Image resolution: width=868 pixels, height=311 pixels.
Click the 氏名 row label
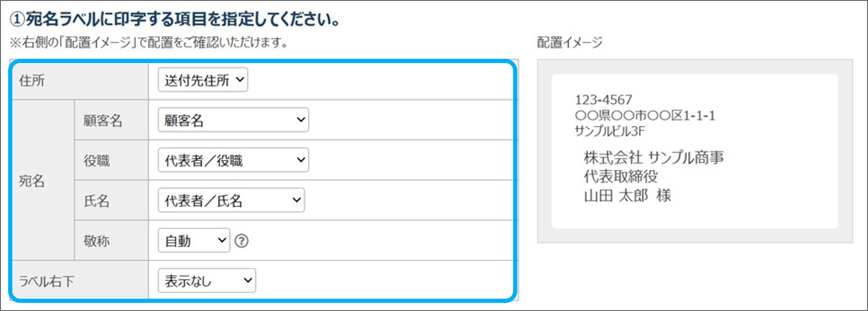[97, 201]
